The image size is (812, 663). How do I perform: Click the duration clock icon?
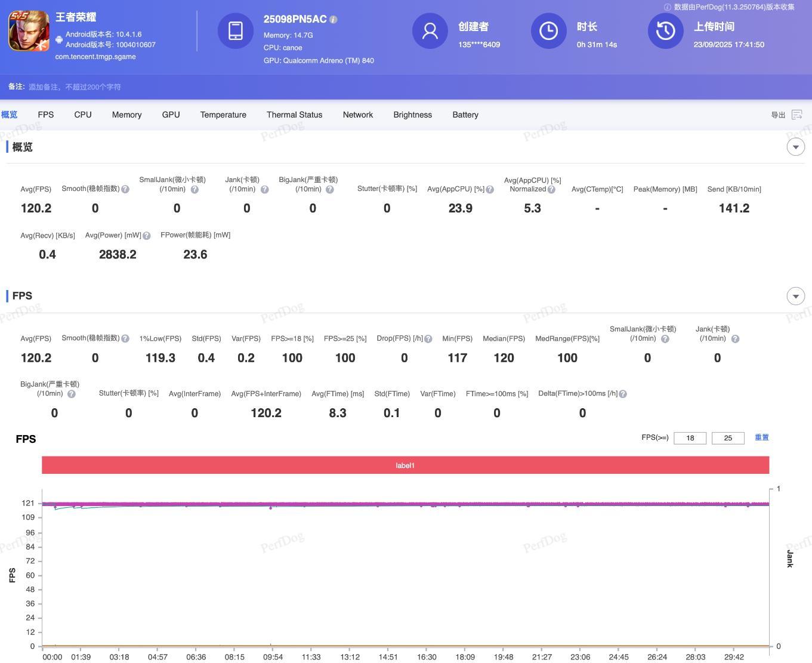pyautogui.click(x=548, y=30)
